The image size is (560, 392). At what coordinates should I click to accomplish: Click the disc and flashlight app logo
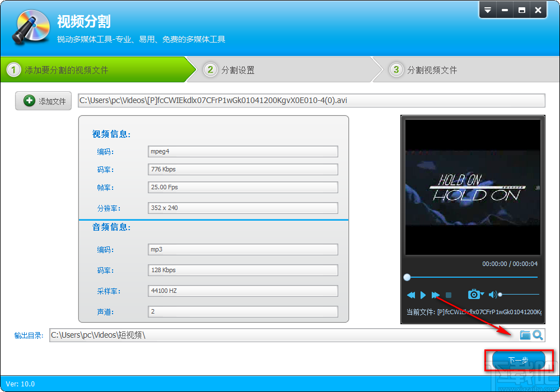(31, 27)
